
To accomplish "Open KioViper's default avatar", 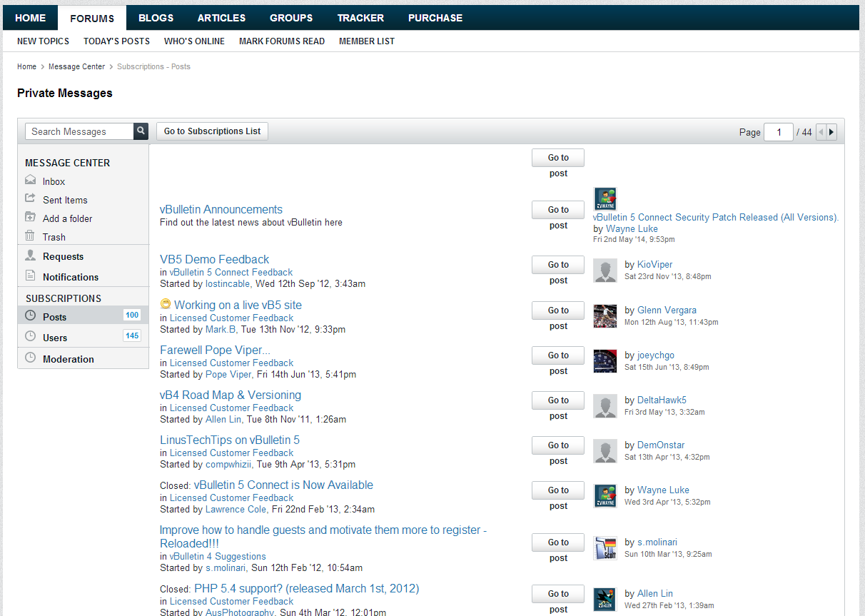I will [x=605, y=271].
